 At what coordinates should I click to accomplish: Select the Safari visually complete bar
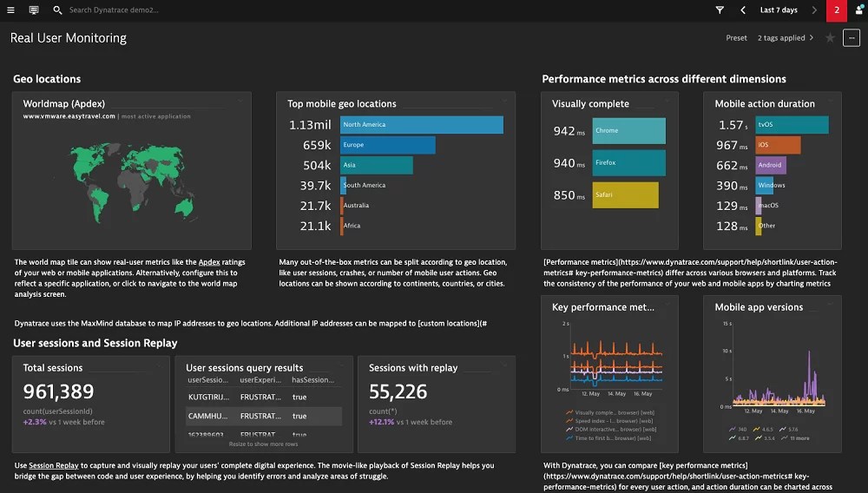click(x=626, y=194)
